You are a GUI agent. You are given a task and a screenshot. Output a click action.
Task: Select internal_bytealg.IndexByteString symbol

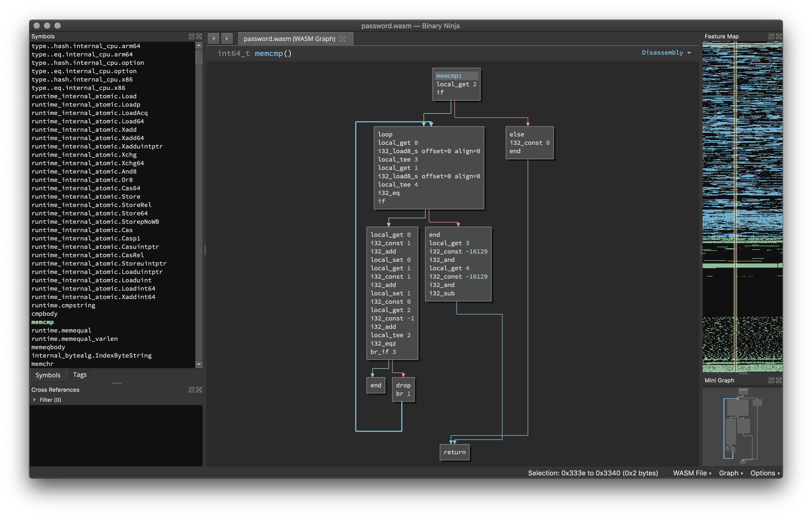pyautogui.click(x=91, y=355)
